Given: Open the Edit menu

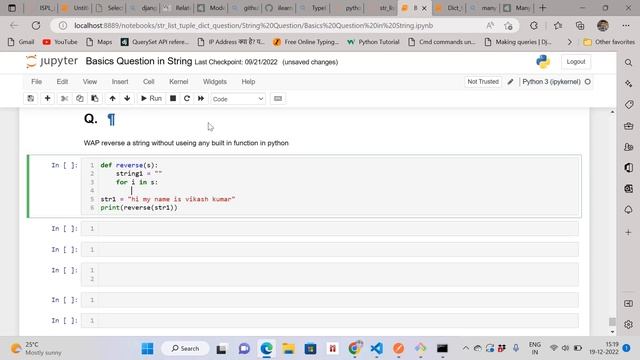Looking at the screenshot, I should point(62,82).
